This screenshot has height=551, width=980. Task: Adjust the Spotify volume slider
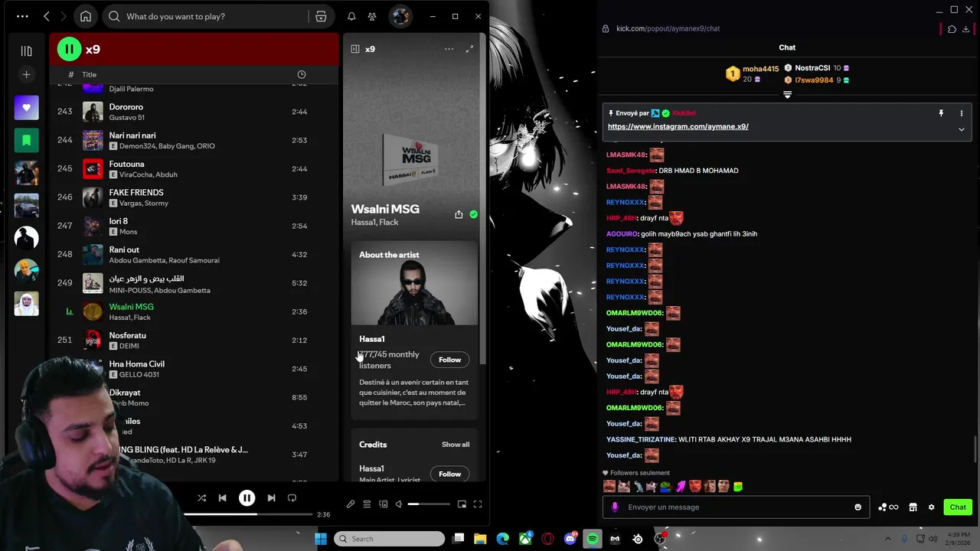tap(429, 504)
